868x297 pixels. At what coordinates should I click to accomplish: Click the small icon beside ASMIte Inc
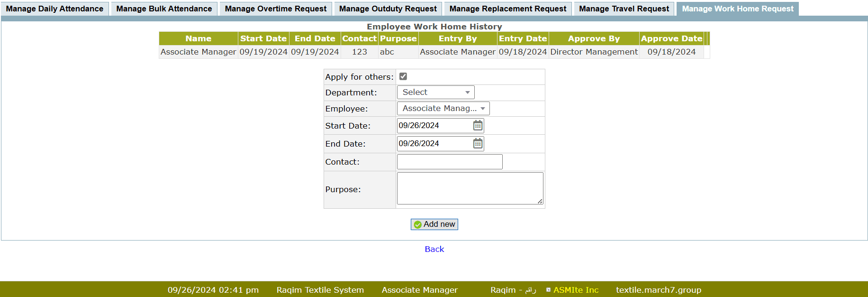(x=548, y=290)
